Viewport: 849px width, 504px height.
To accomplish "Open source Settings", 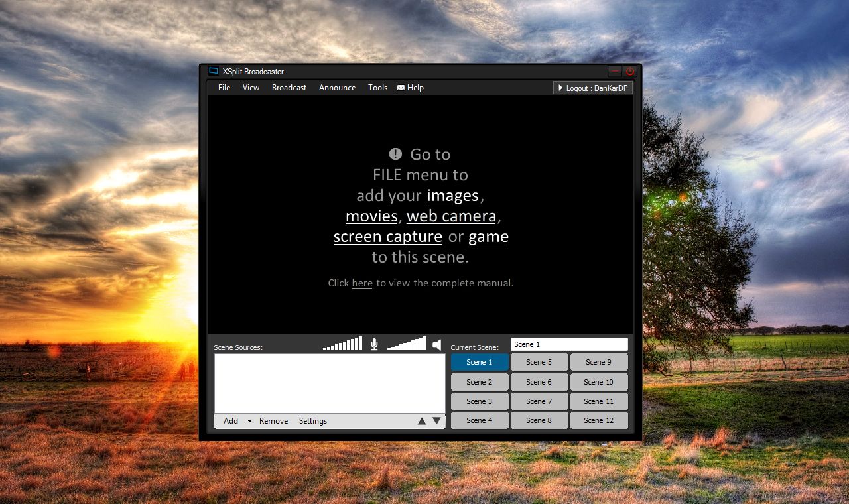I will tap(313, 421).
